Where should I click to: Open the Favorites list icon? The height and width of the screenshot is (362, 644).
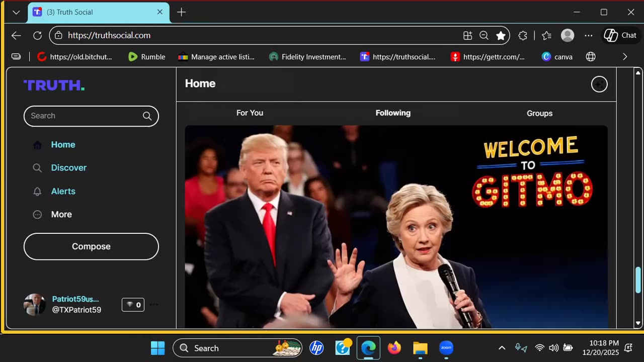[x=547, y=35]
